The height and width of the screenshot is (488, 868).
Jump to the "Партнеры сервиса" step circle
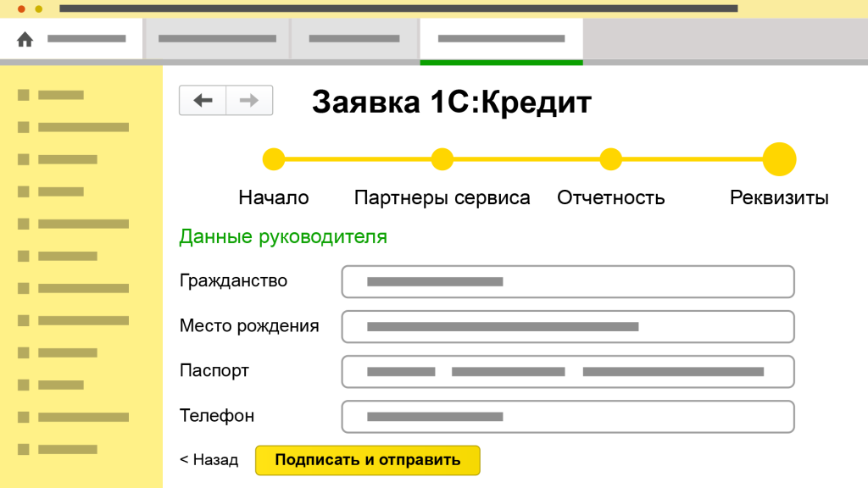[x=442, y=159]
